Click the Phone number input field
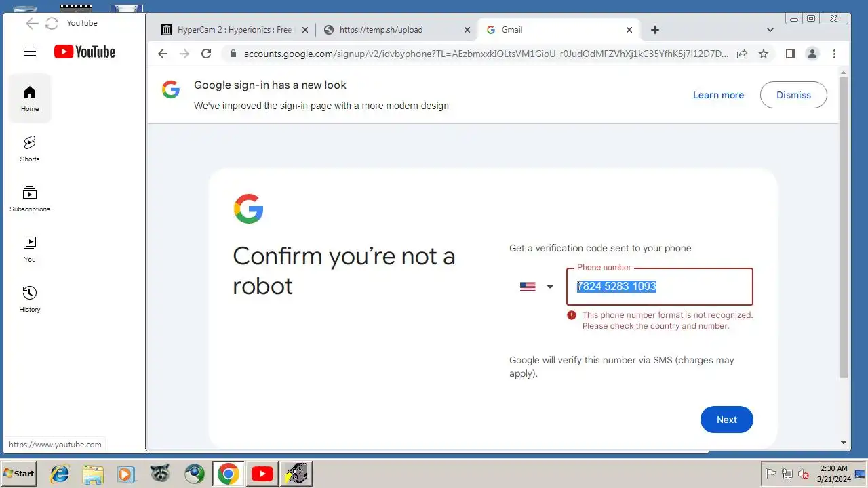 (660, 287)
